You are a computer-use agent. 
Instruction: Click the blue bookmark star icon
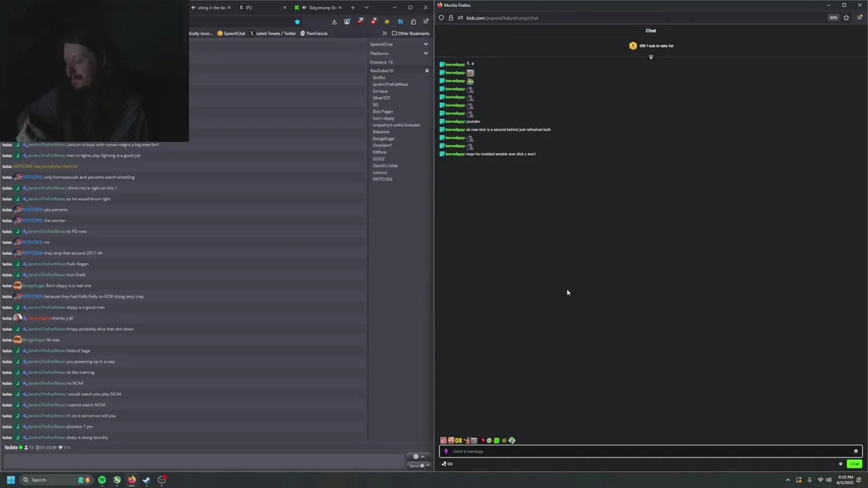coord(297,22)
